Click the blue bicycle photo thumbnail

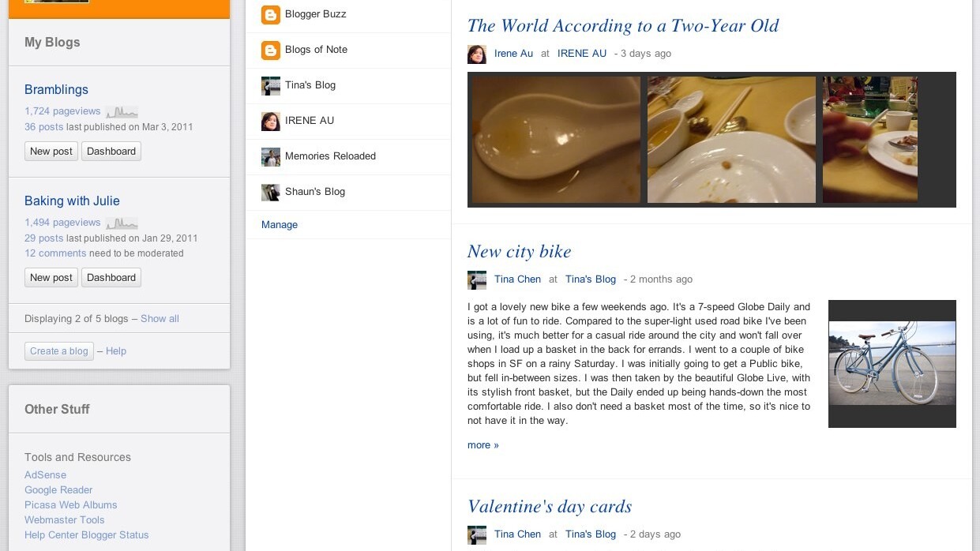tap(892, 363)
